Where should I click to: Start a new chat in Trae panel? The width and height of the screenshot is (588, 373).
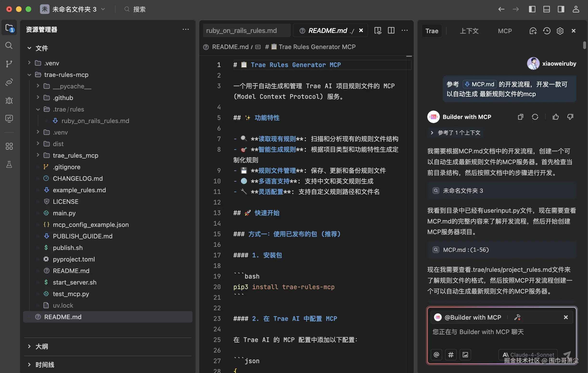click(533, 31)
